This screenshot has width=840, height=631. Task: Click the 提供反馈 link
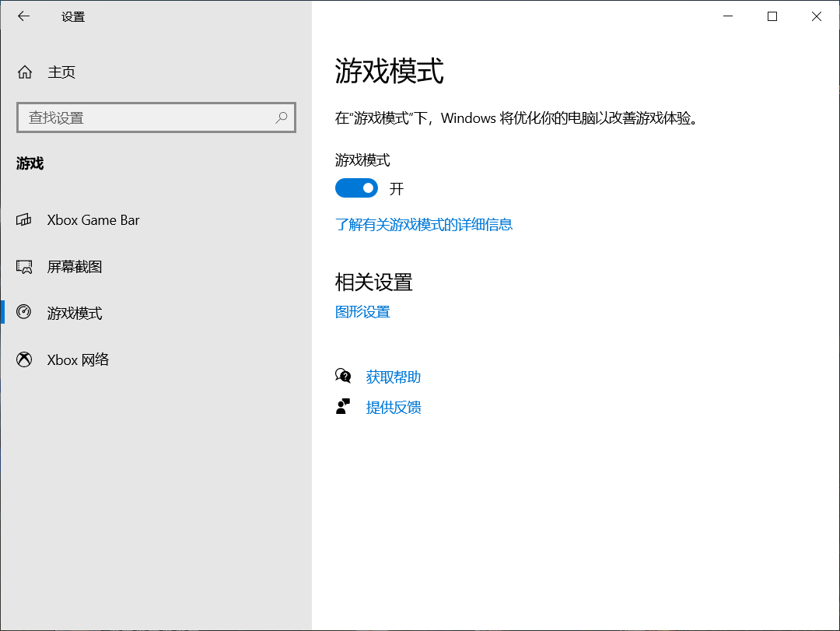point(394,408)
